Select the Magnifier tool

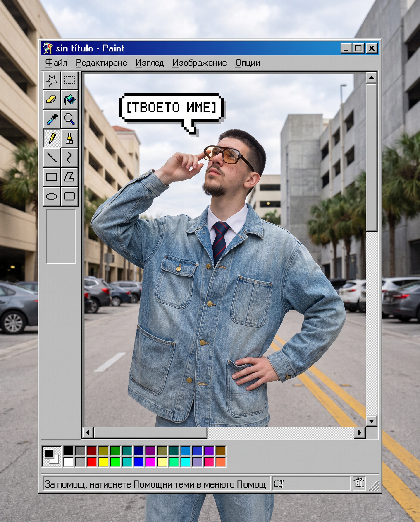69,119
